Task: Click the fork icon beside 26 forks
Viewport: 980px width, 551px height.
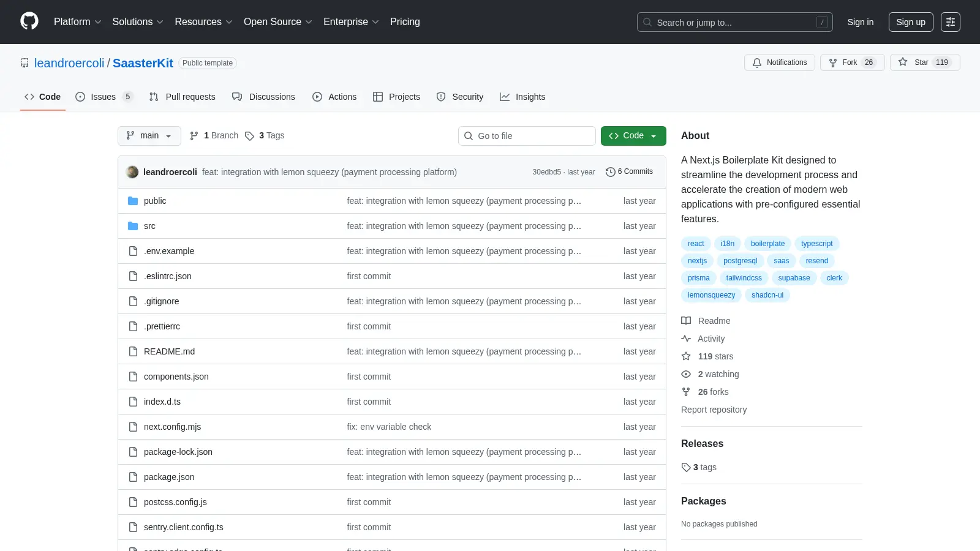Action: tap(686, 392)
